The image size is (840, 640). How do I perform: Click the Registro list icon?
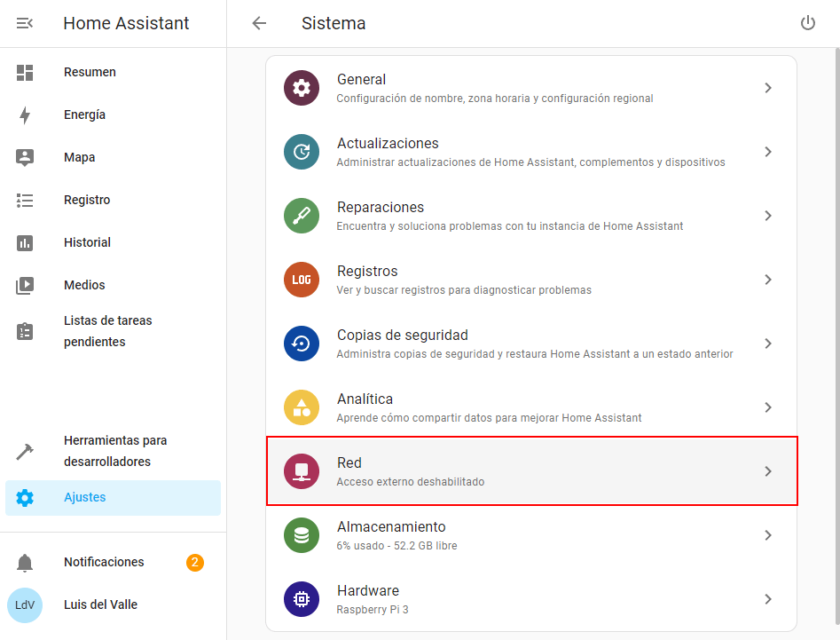(25, 201)
